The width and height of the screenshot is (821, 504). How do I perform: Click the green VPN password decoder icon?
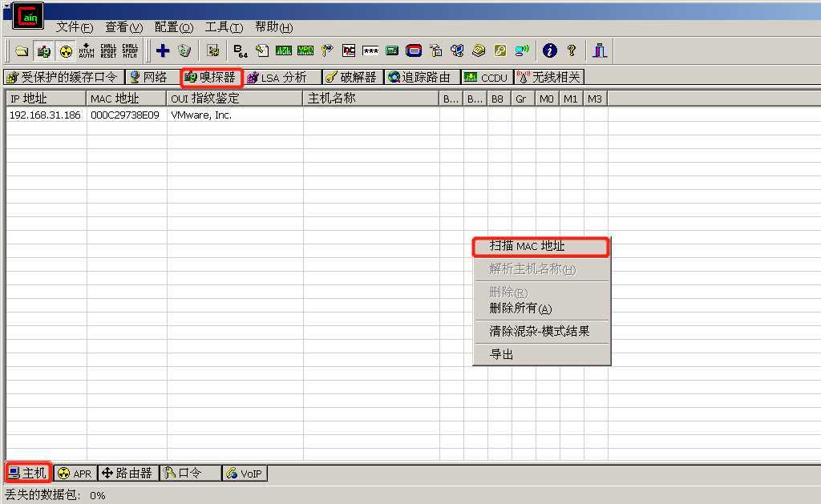(305, 50)
